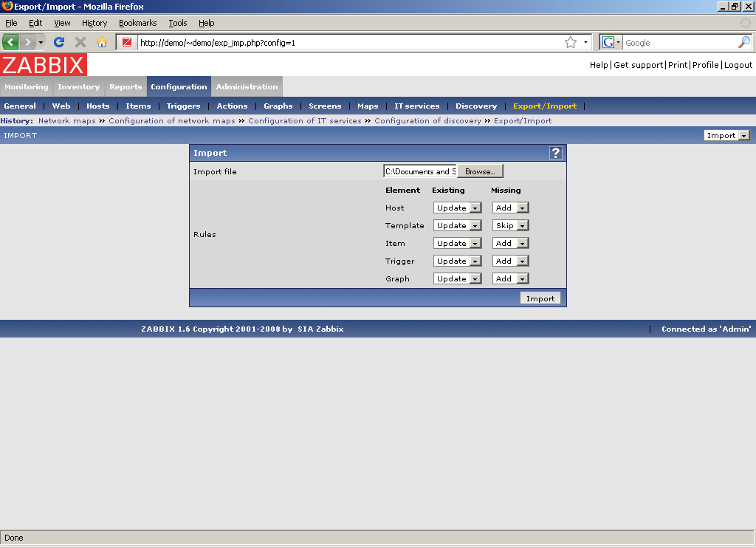
Task: Open SIA Zabbix footer link
Action: click(x=320, y=329)
